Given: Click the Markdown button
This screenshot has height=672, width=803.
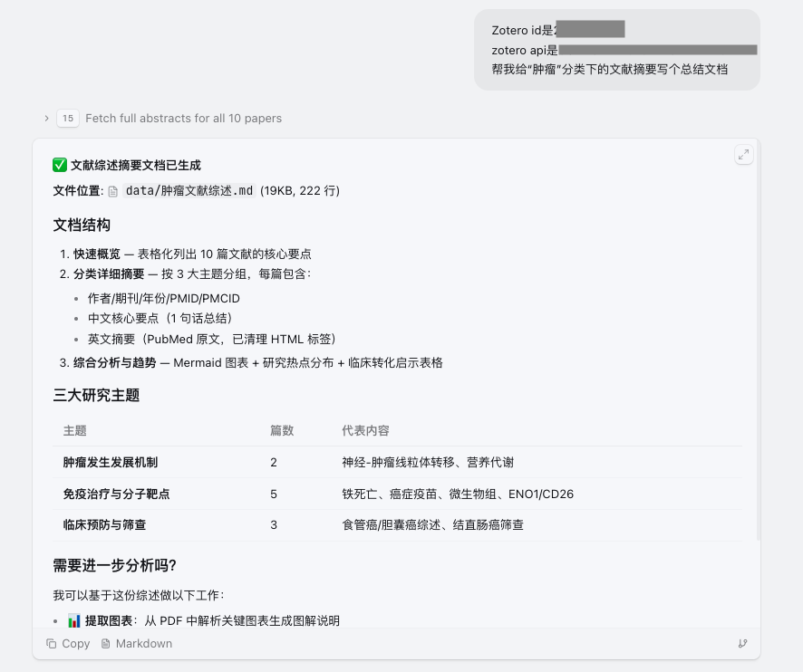Looking at the screenshot, I should 137,643.
